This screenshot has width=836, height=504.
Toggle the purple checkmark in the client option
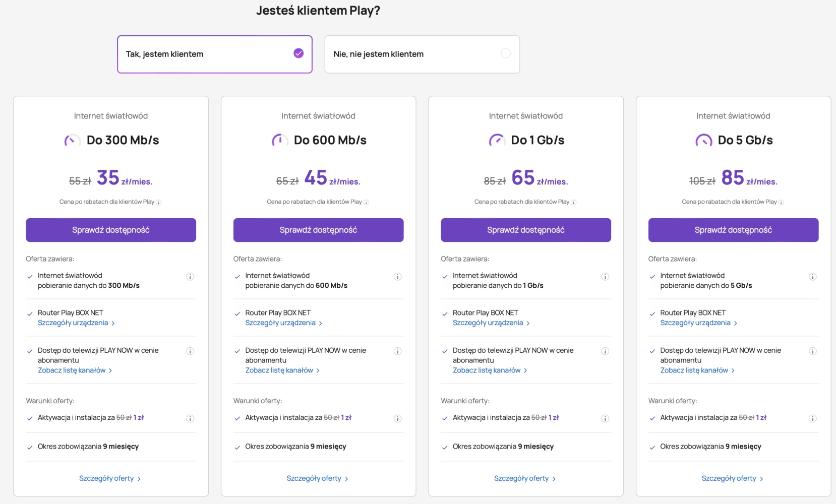[x=298, y=53]
